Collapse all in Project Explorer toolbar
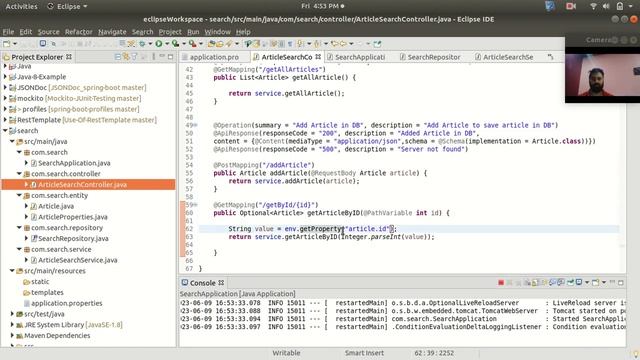 coord(118,57)
